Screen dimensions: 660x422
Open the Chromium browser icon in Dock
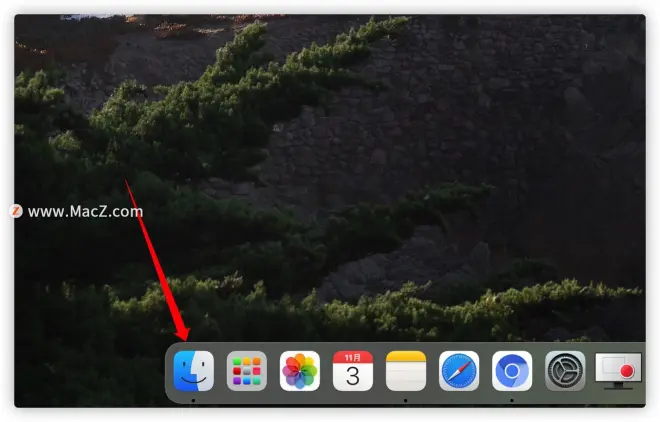point(512,371)
